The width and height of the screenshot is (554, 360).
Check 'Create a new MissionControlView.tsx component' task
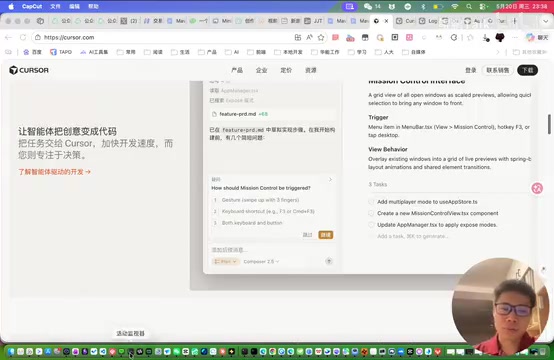point(371,213)
